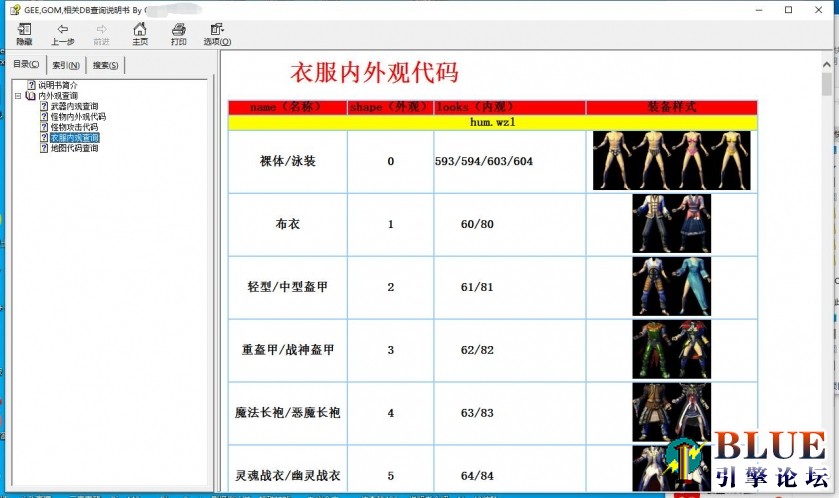Viewport: 839px width, 498px height.
Task: Open the 主页 (Home) page icon
Action: click(140, 30)
